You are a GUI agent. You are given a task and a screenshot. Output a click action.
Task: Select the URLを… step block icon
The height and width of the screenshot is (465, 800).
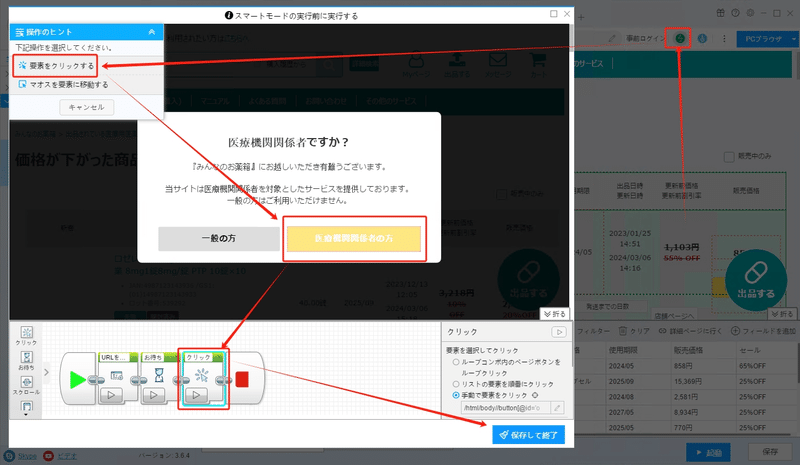[116, 376]
